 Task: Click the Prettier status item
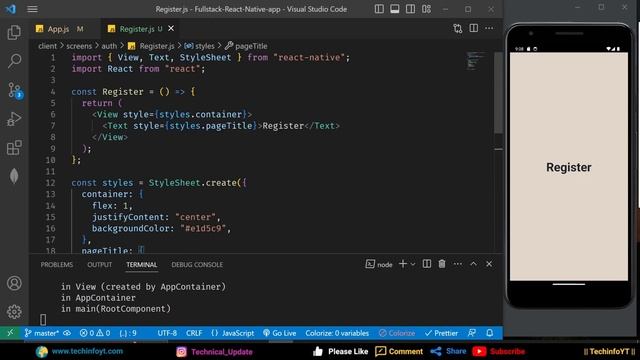pyautogui.click(x=441, y=333)
